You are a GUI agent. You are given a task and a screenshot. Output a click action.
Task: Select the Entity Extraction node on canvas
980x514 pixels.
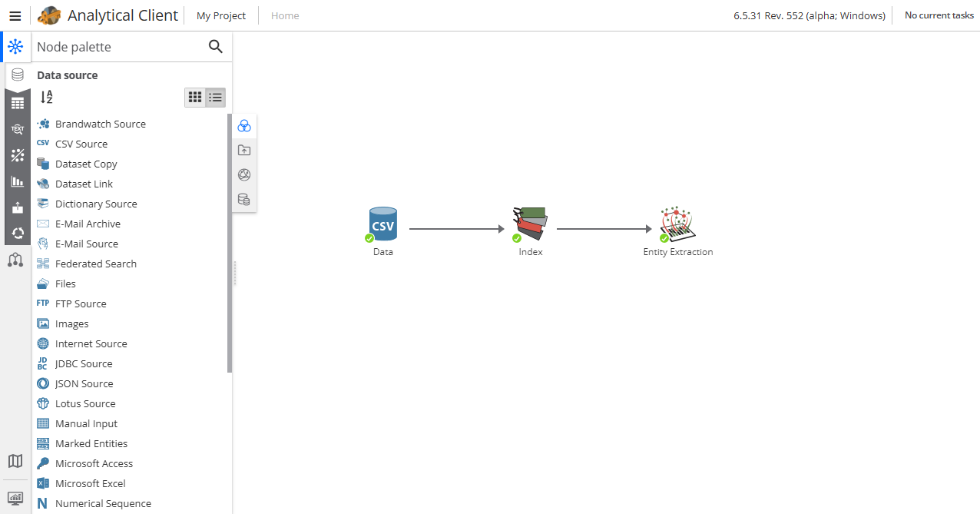(x=677, y=224)
